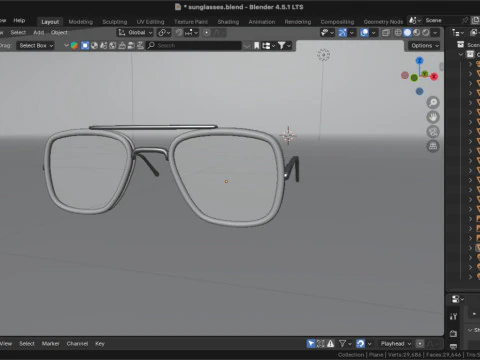
Task: Click in the Search field
Action: coord(194,45)
